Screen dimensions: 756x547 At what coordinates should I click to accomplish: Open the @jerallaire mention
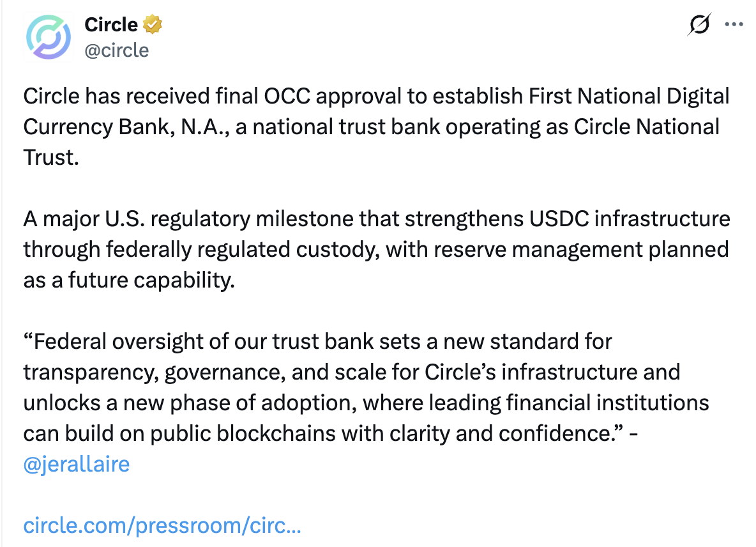[x=77, y=464]
